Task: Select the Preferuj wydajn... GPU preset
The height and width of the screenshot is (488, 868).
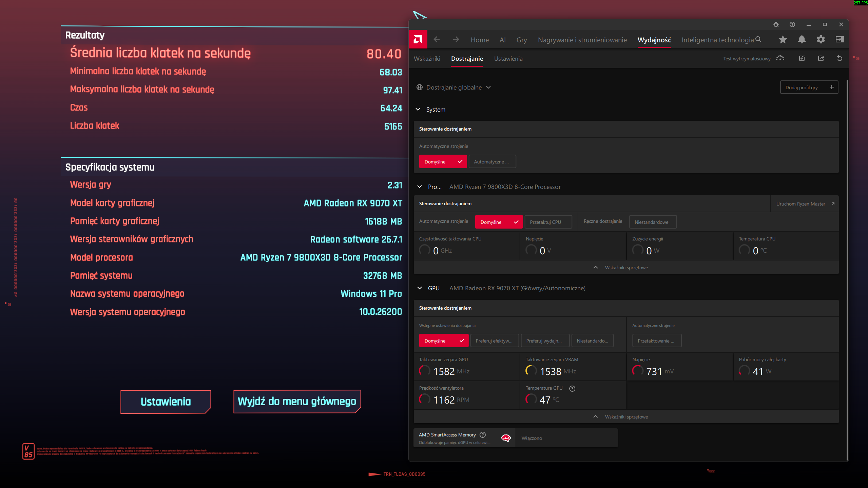Action: [545, 341]
